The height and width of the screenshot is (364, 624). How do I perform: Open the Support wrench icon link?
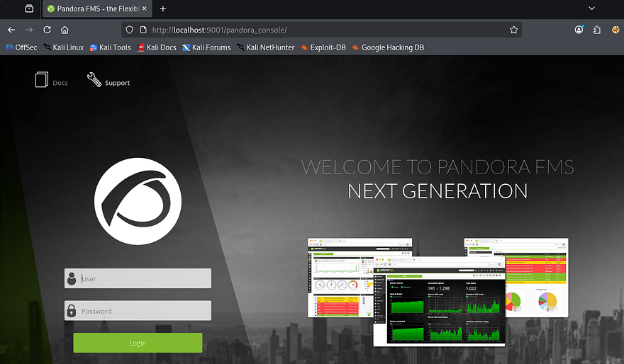coord(94,80)
